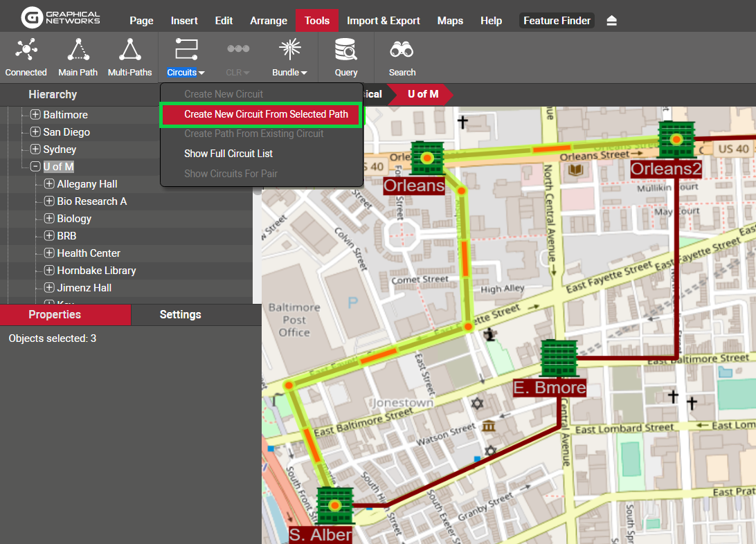Collapse the U of M tree node

coord(35,167)
